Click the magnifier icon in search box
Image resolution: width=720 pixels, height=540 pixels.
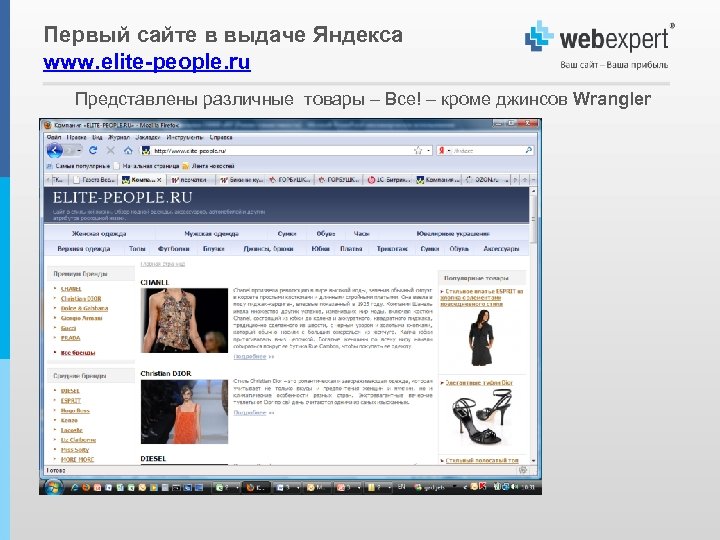(x=529, y=150)
